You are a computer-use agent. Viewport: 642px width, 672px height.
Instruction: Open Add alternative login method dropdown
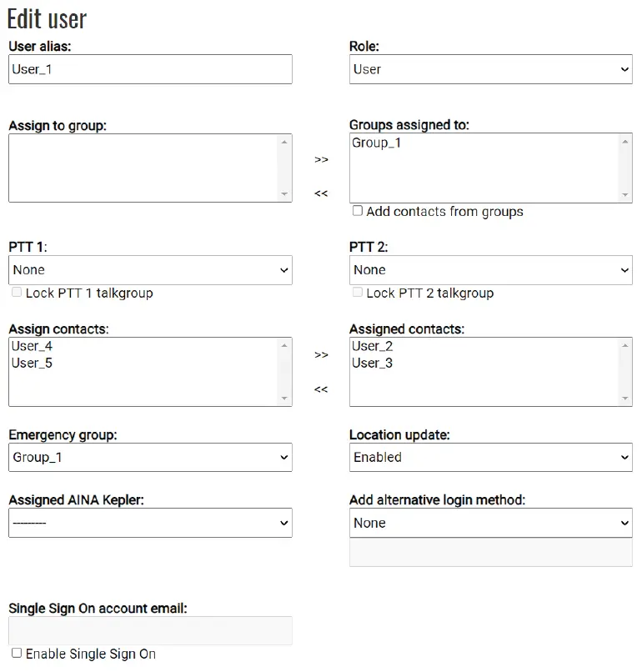490,523
